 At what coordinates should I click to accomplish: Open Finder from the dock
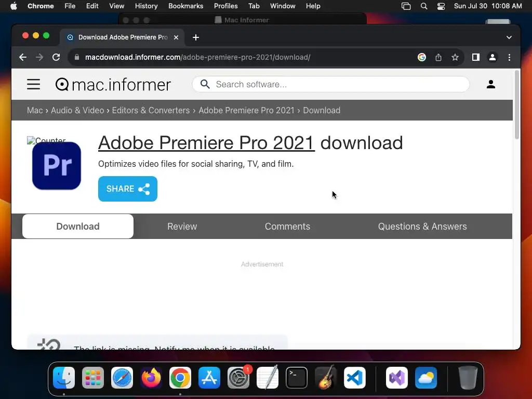pyautogui.click(x=64, y=378)
